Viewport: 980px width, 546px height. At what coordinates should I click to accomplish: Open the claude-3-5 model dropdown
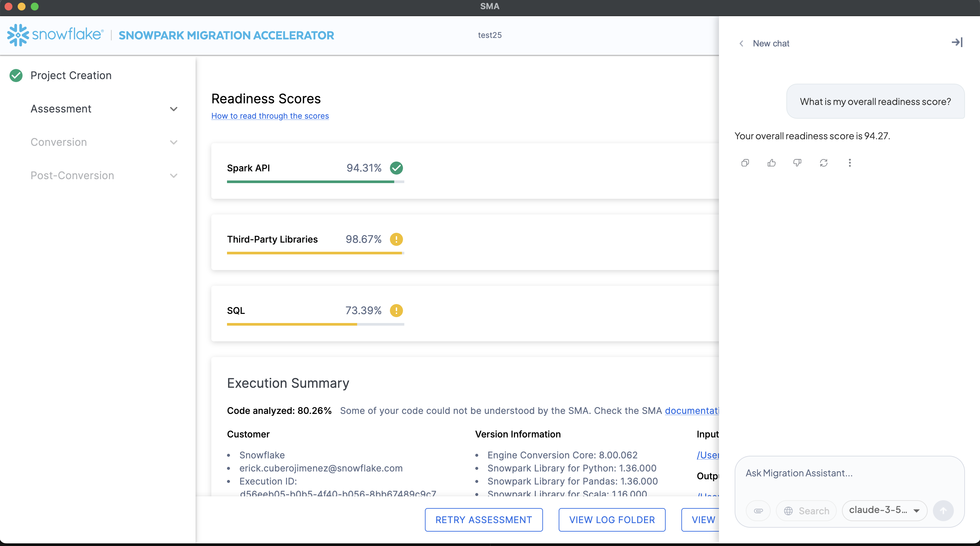click(x=884, y=510)
